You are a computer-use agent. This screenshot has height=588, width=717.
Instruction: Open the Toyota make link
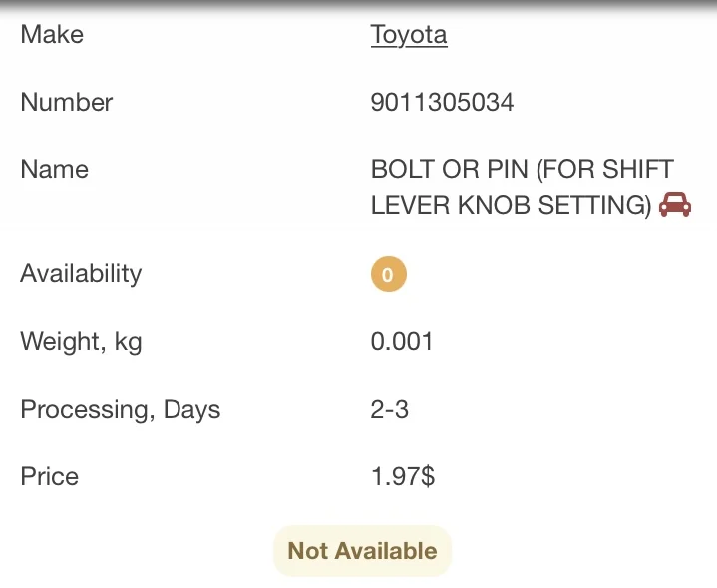(x=409, y=35)
